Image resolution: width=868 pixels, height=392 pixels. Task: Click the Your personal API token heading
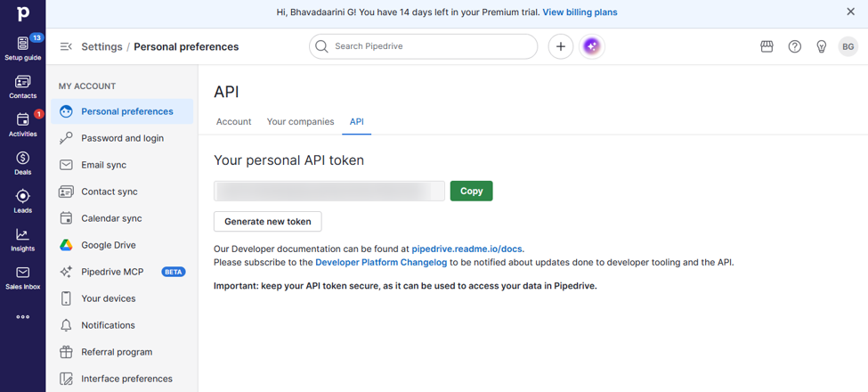click(289, 160)
